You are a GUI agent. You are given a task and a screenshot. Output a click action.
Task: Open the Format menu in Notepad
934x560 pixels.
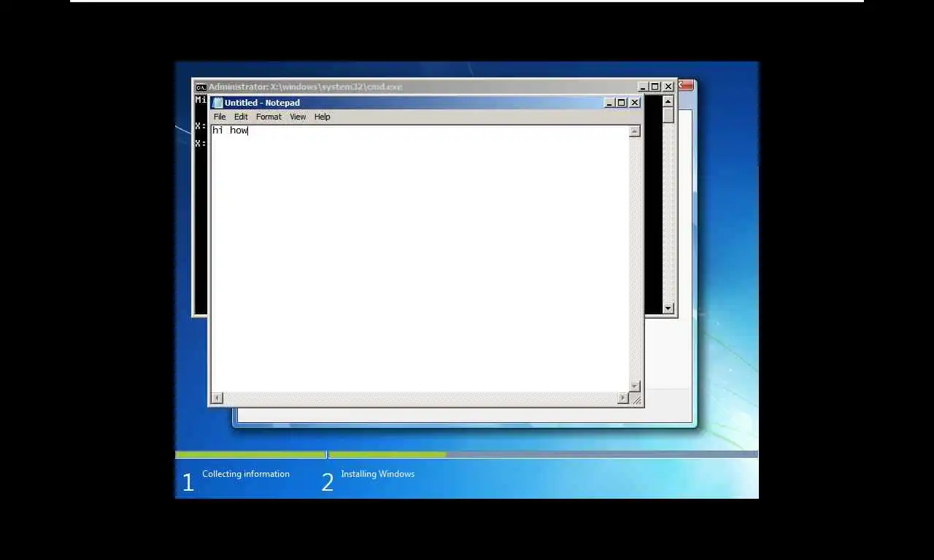(269, 117)
